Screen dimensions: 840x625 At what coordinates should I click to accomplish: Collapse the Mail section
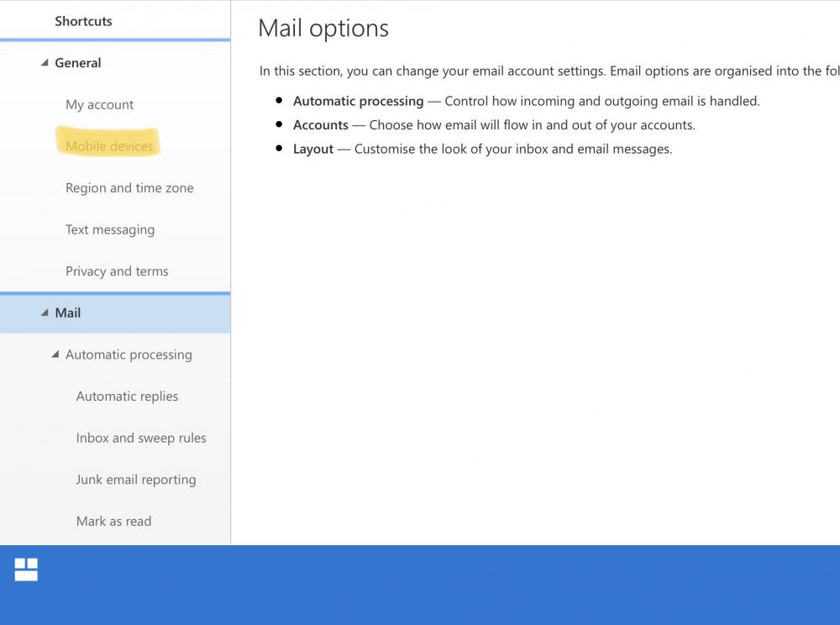point(45,312)
